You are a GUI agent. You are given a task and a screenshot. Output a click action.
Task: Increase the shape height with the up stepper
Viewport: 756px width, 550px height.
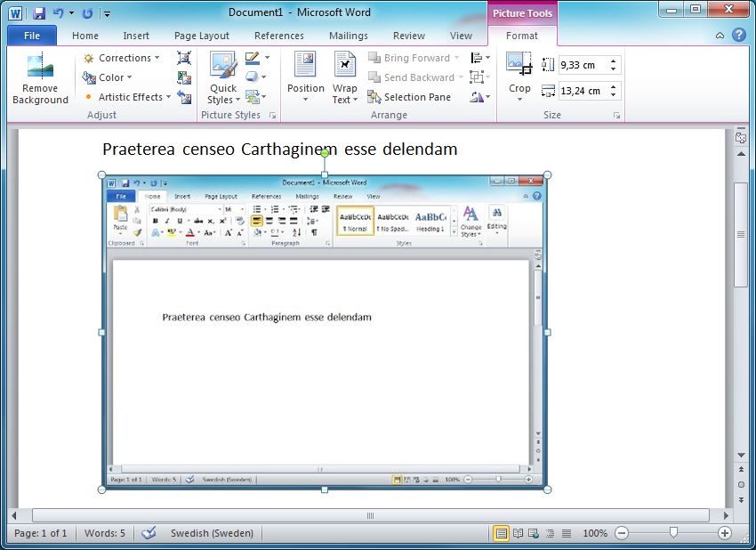(614, 61)
